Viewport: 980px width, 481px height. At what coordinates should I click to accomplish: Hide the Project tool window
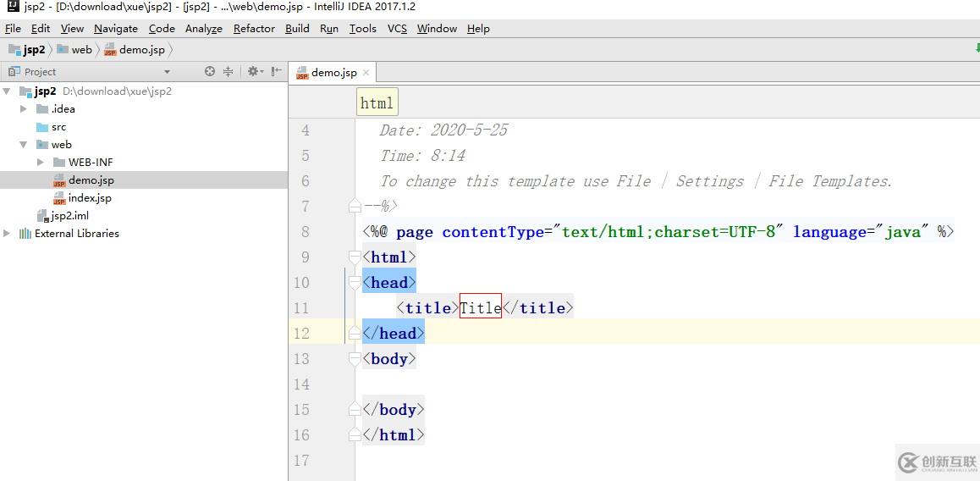[x=276, y=72]
